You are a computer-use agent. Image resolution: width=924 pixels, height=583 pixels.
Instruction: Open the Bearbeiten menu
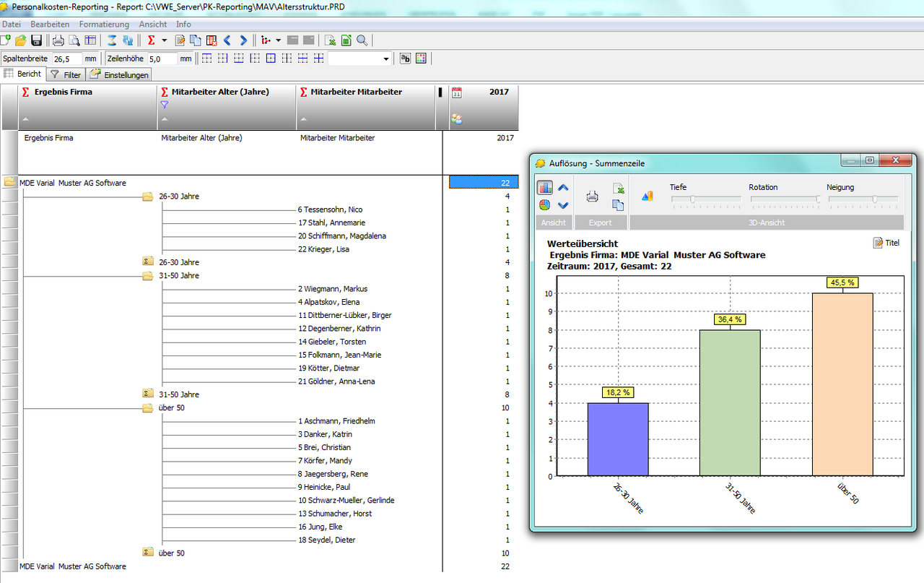50,25
